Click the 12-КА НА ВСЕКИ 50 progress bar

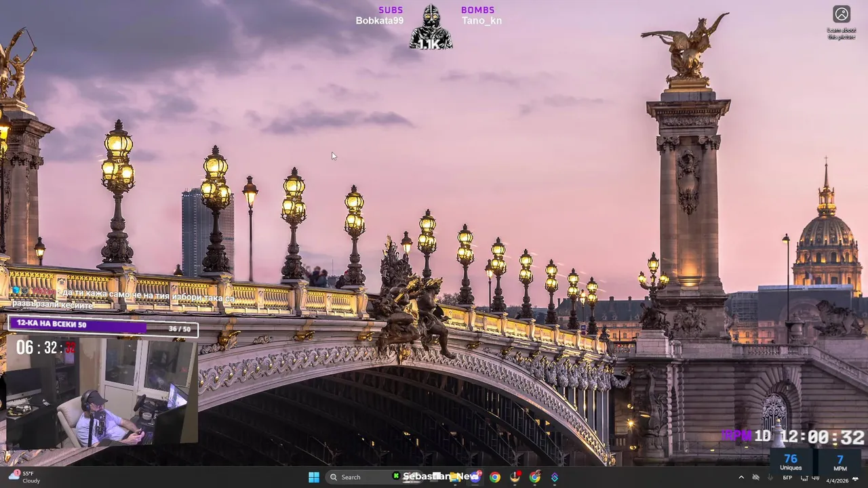click(x=104, y=327)
